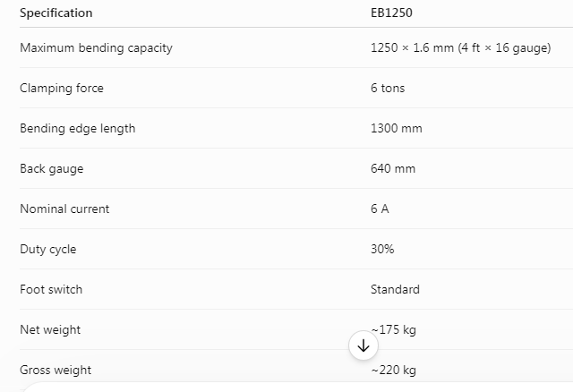
Task: Select the Standard foot switch value
Action: coord(395,289)
